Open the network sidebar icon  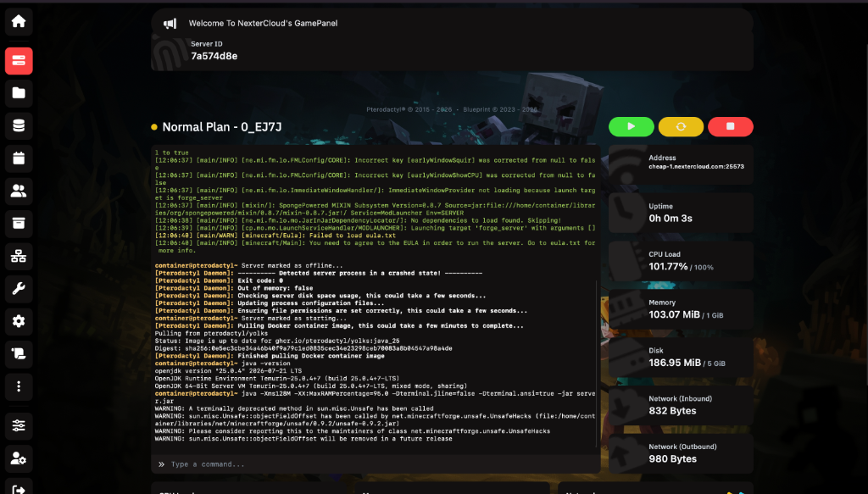19,256
